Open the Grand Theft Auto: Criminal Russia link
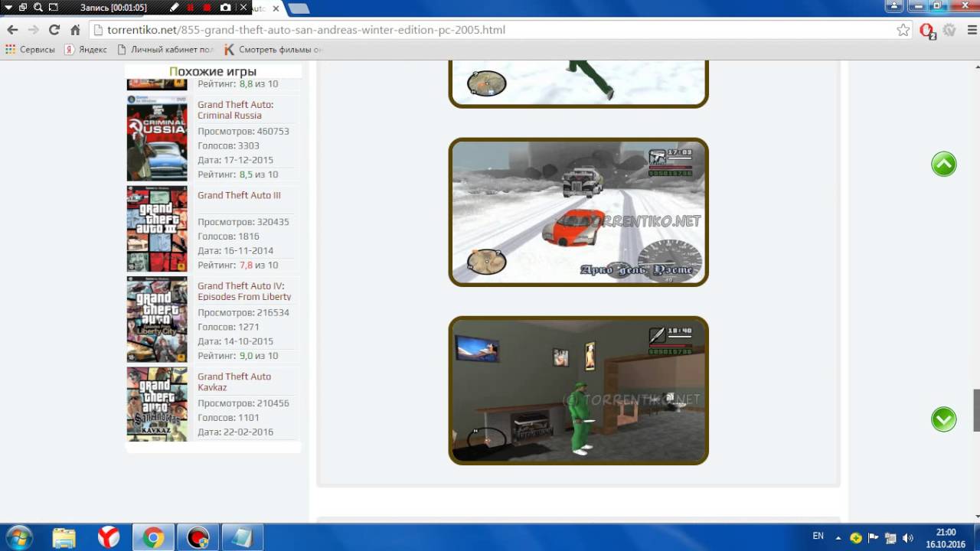Image resolution: width=980 pixels, height=551 pixels. tap(236, 110)
